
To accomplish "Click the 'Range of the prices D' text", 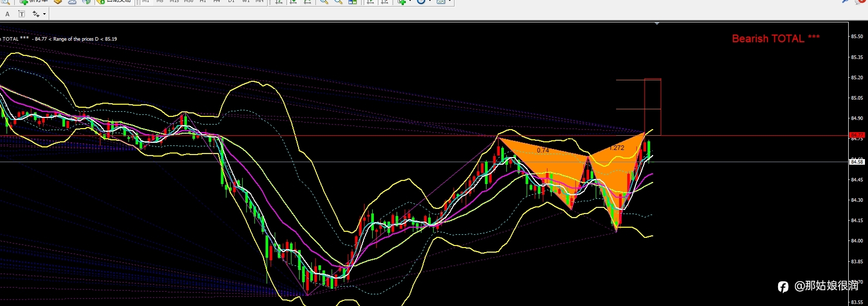I will click(76, 39).
